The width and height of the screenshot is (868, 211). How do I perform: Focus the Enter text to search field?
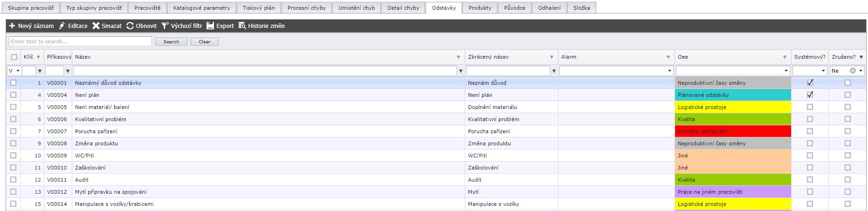click(x=80, y=41)
